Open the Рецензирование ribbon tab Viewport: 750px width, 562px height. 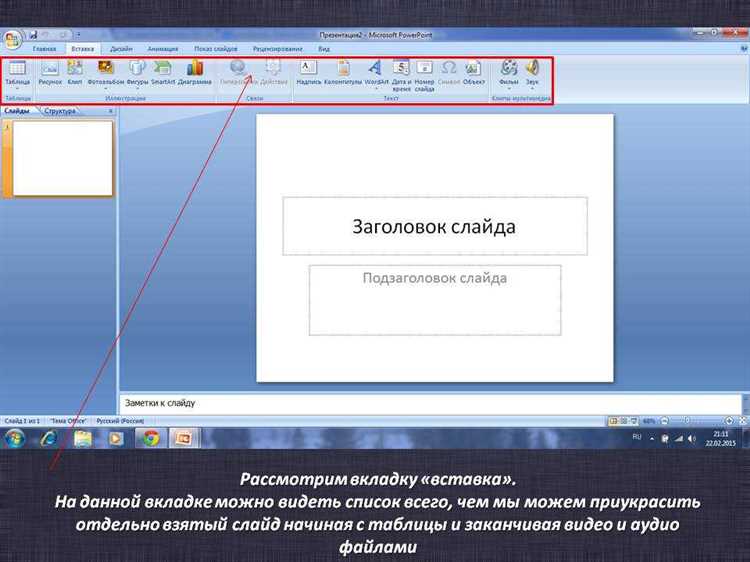[x=277, y=49]
